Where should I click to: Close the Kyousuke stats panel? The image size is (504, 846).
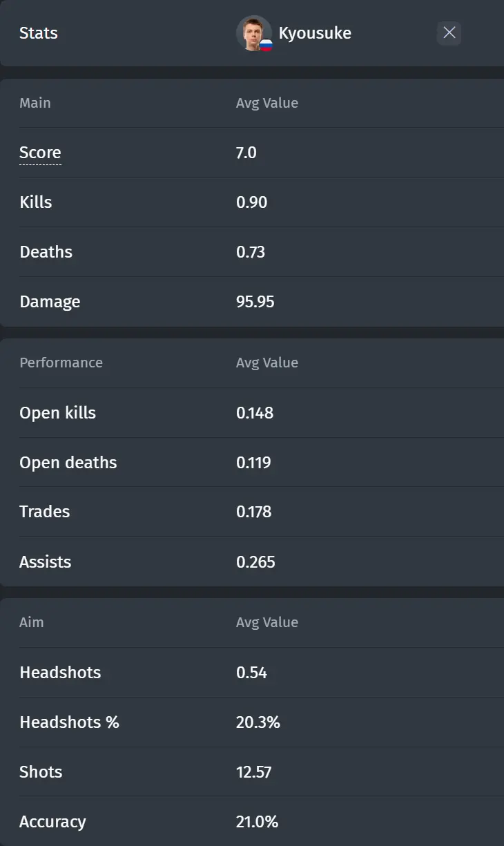point(449,32)
